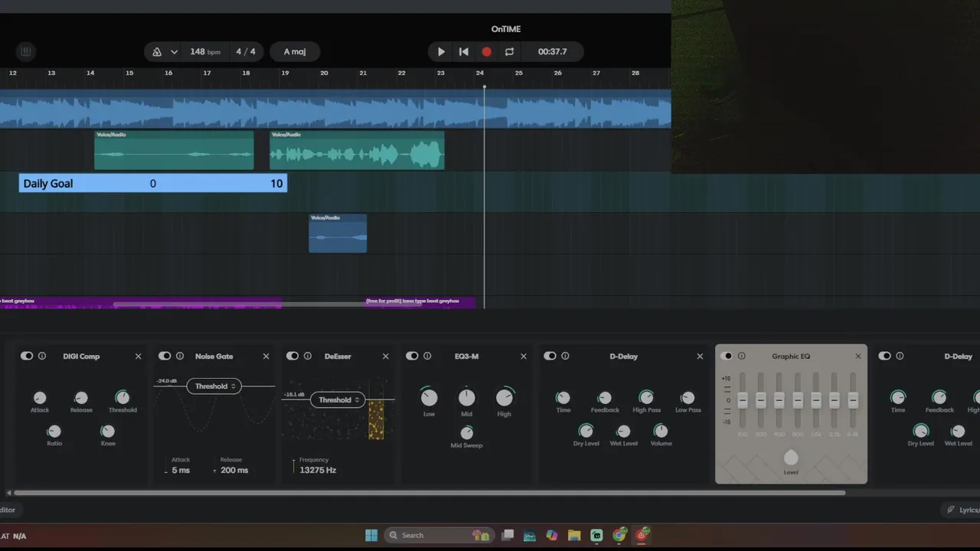Screen dimensions: 980x551
Task: Disable the Noise Gate effect toggle
Action: (165, 356)
